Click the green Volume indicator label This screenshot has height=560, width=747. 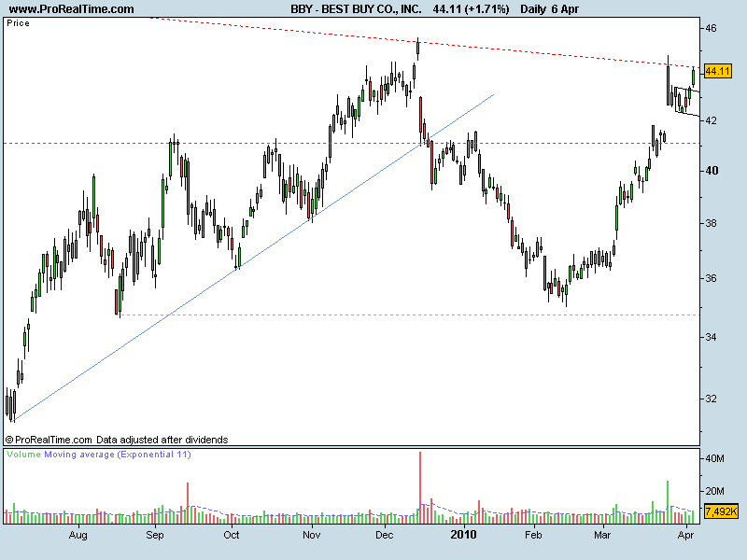tap(24, 455)
